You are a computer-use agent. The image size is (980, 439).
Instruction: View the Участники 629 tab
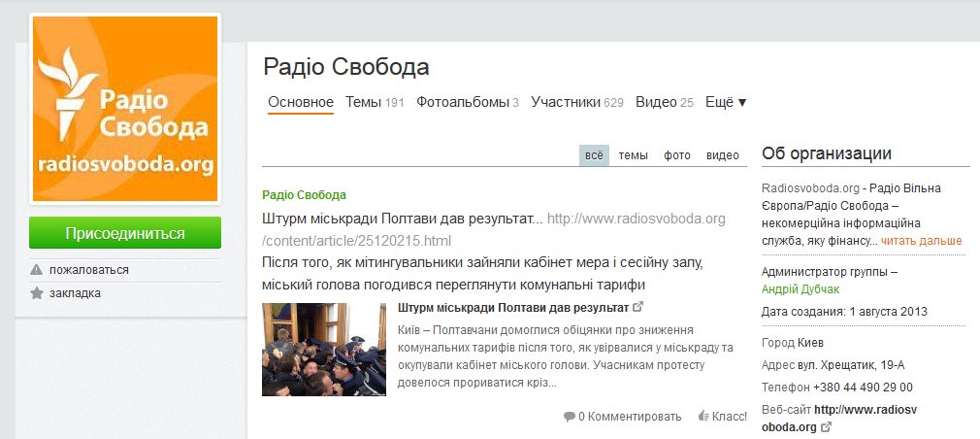pyautogui.click(x=577, y=103)
